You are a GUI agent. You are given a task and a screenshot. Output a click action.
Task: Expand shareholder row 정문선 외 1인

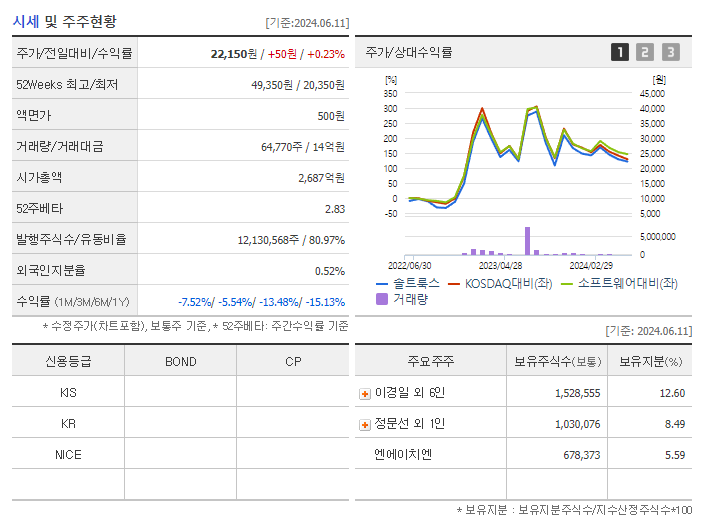[365, 425]
